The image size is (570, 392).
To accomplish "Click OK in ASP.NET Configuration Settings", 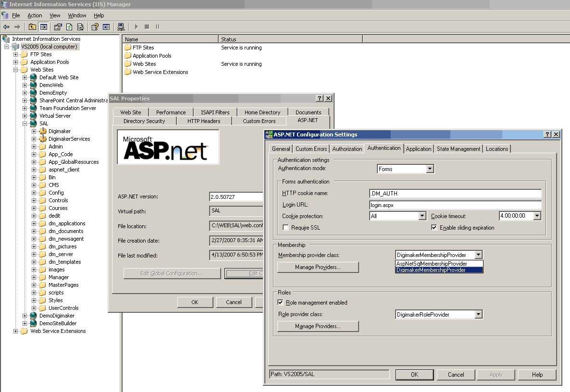I will pyautogui.click(x=414, y=375).
